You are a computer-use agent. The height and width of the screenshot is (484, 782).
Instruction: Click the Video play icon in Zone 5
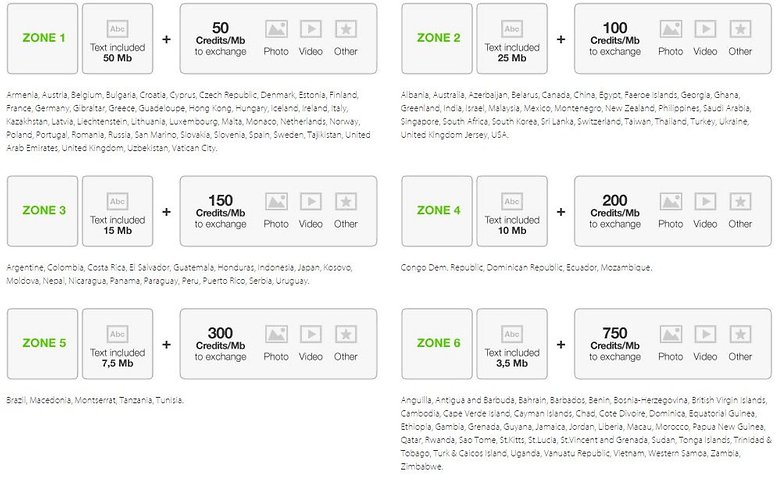[311, 334]
